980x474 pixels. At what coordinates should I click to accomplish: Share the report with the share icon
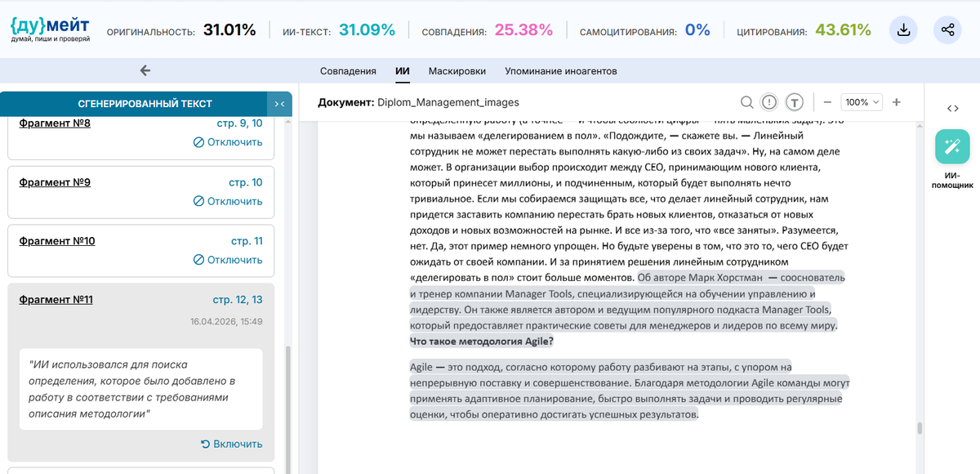pyautogui.click(x=948, y=30)
